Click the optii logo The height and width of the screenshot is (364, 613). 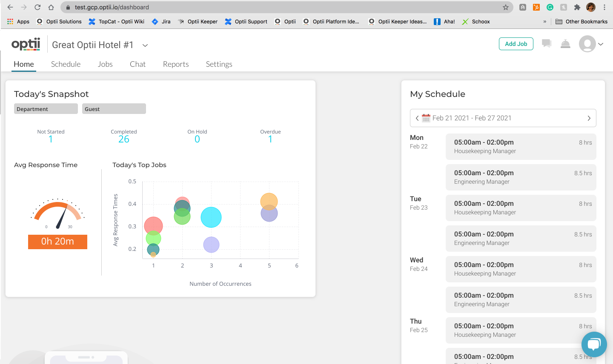pos(26,44)
